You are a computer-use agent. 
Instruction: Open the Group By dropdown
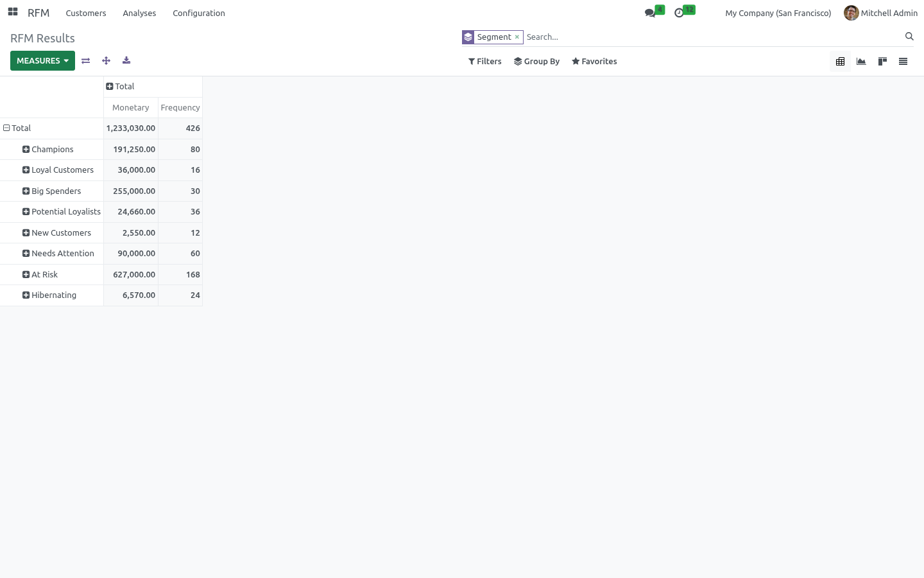click(537, 62)
